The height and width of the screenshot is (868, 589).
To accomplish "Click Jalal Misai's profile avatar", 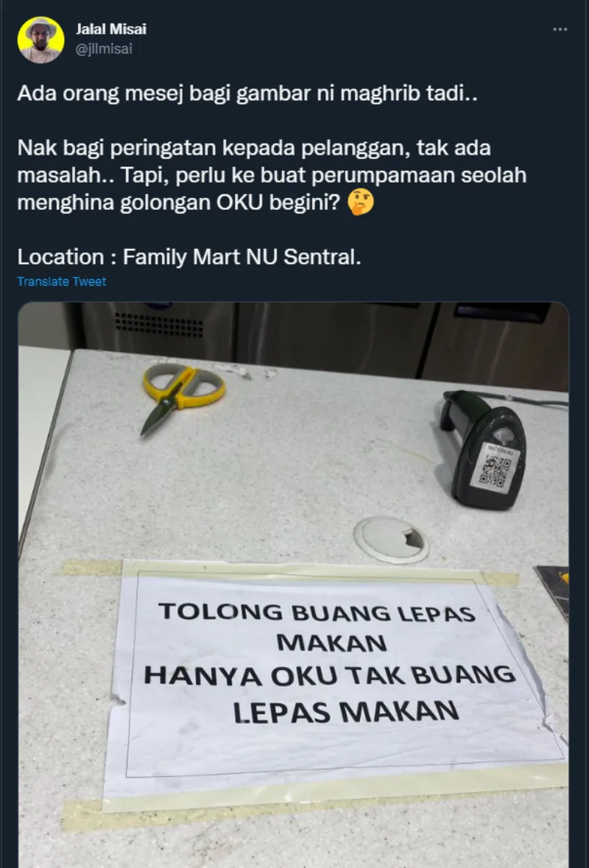I will click(x=40, y=40).
